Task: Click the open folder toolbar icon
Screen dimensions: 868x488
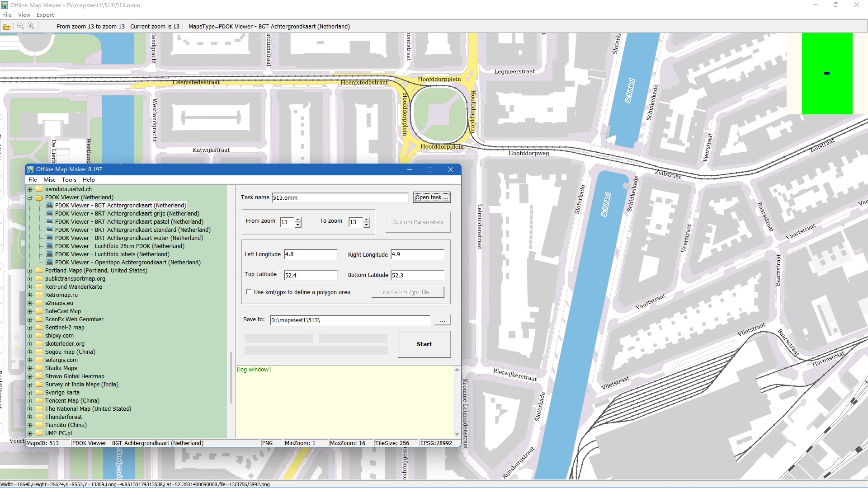Action: [7, 27]
